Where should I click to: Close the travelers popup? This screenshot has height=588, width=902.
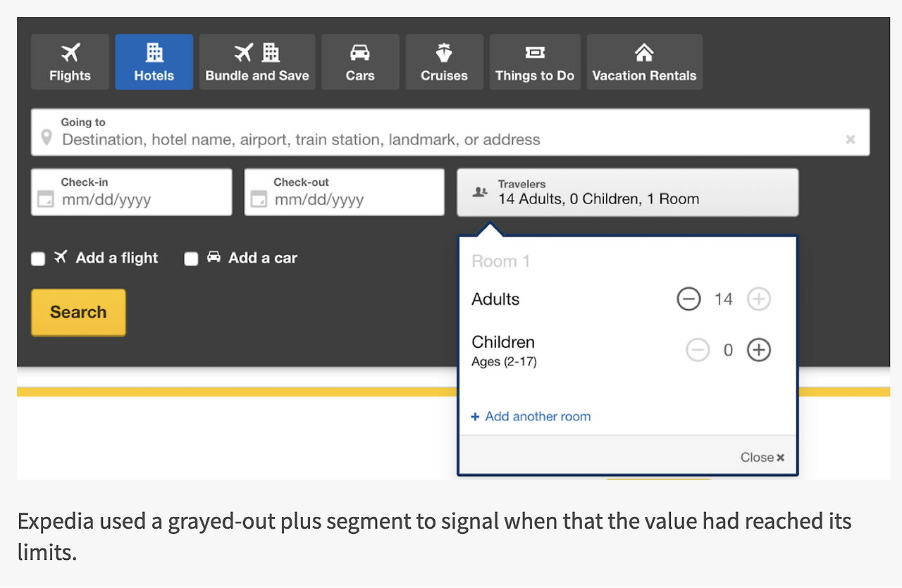point(762,458)
